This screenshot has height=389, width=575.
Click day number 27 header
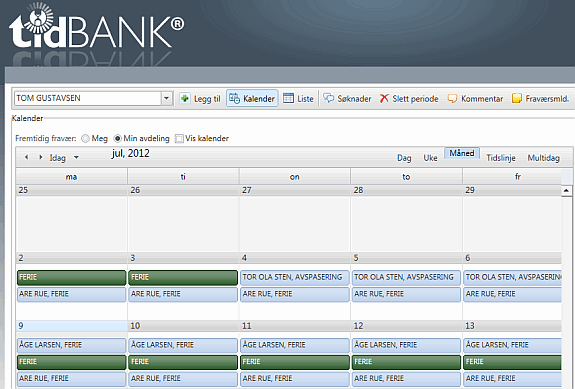(294, 190)
